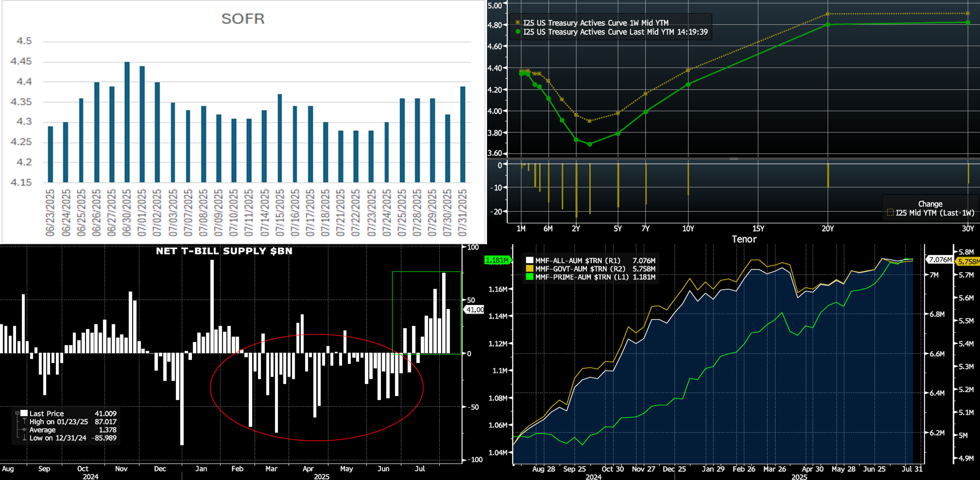
Task: Select the yellow asterisk marker in Treasury curve legend
Action: [x=517, y=23]
